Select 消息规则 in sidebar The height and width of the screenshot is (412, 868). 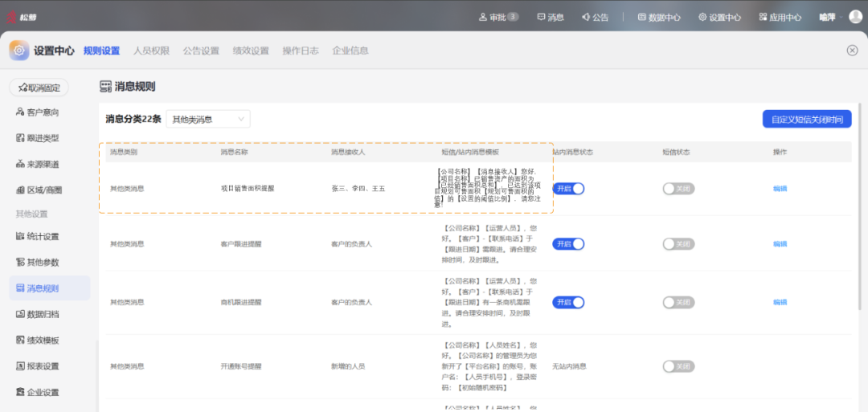point(49,288)
